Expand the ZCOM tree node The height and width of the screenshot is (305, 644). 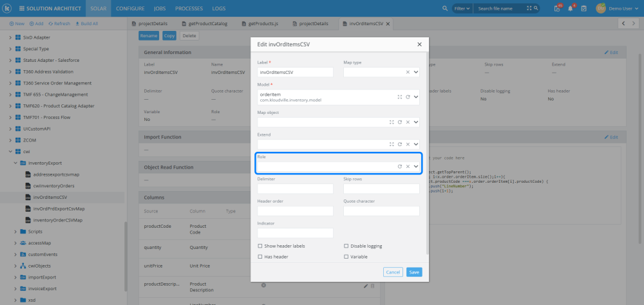coord(10,140)
